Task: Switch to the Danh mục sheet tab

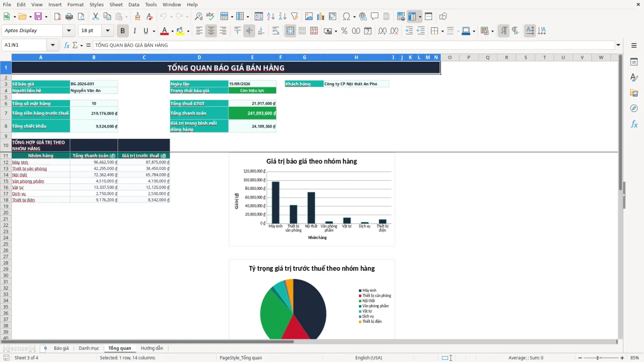Action: 89,348
